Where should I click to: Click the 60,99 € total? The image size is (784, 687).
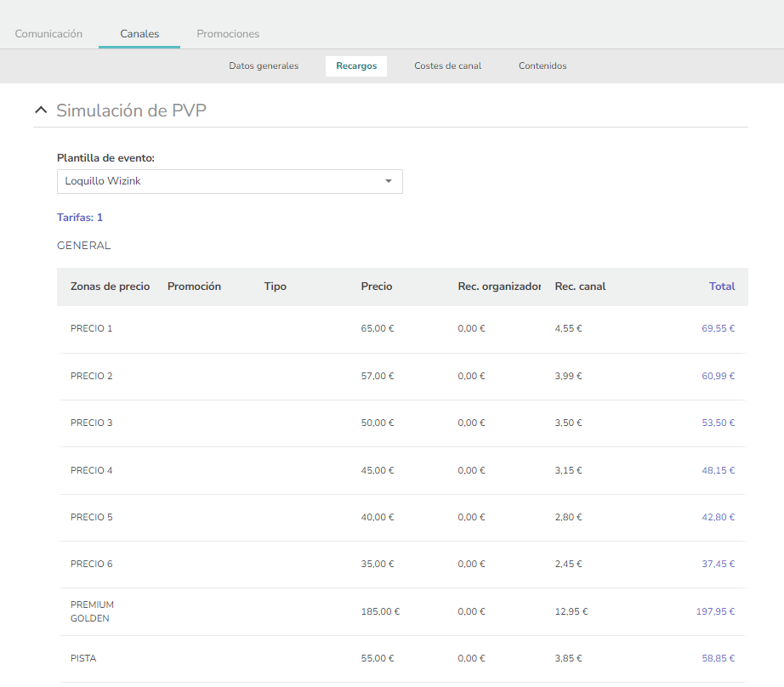pyautogui.click(x=718, y=376)
